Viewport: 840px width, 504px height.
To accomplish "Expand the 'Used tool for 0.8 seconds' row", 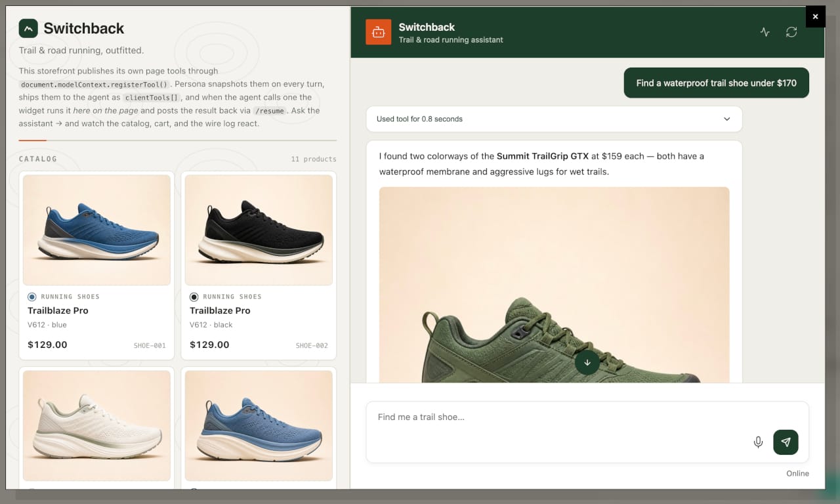I will (554, 119).
